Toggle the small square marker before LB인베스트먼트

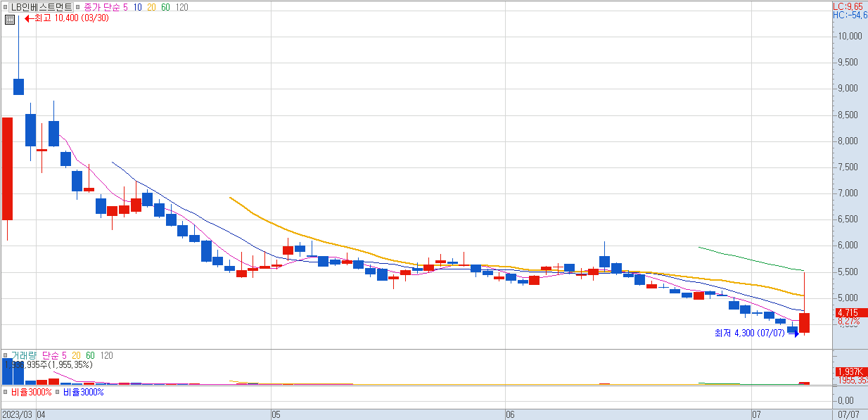click(6, 6)
